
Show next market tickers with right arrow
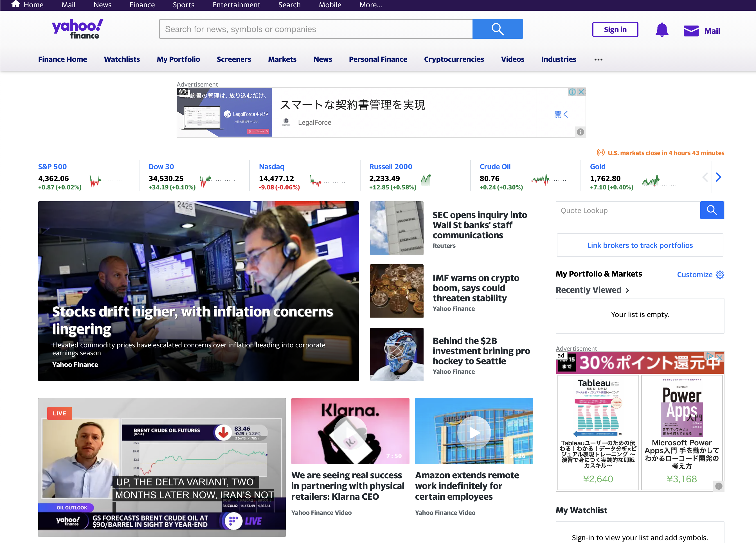click(718, 177)
